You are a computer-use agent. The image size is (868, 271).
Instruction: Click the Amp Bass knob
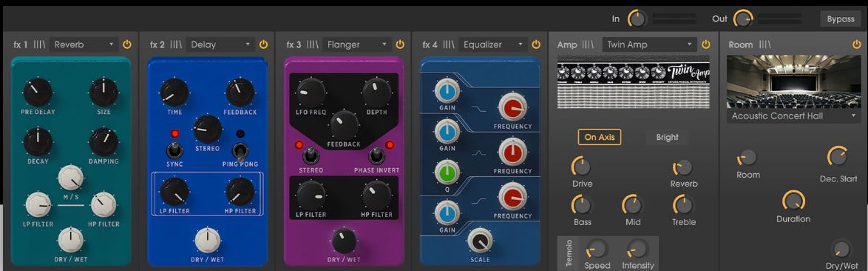[x=582, y=205]
